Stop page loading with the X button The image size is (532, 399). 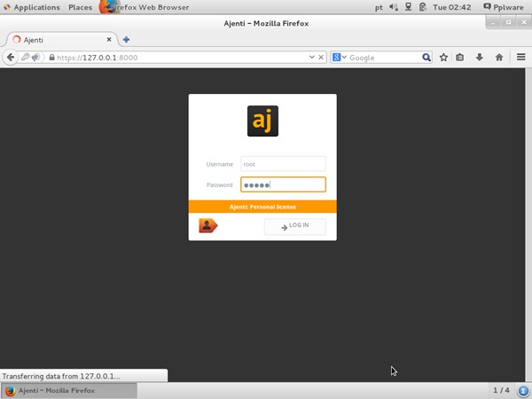point(321,57)
